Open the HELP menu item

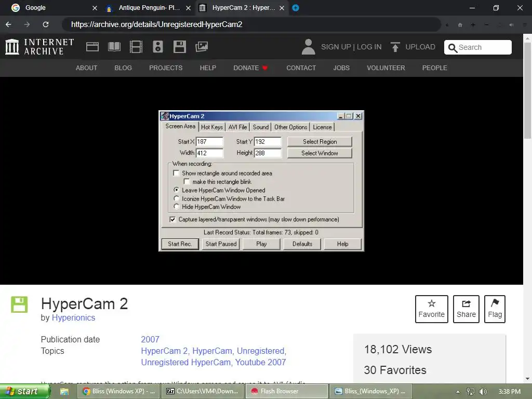(208, 68)
